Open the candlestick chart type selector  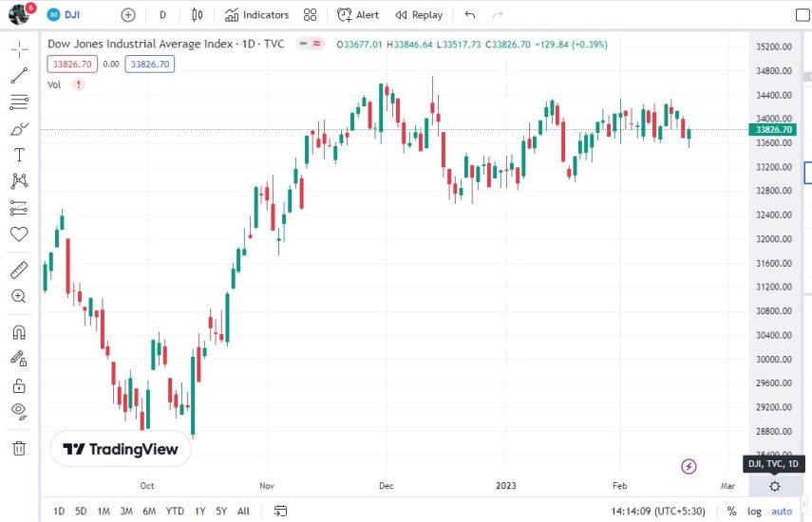(198, 15)
